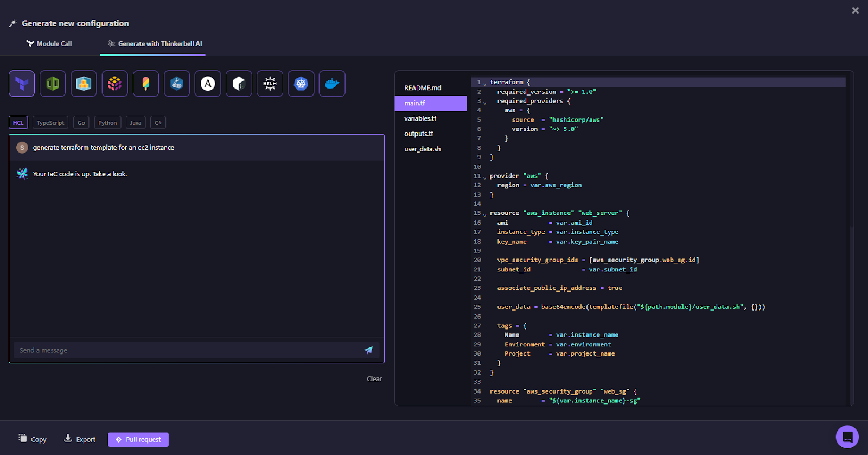Select the blue hexagon robotic arm icon
868x455 pixels.
(177, 84)
